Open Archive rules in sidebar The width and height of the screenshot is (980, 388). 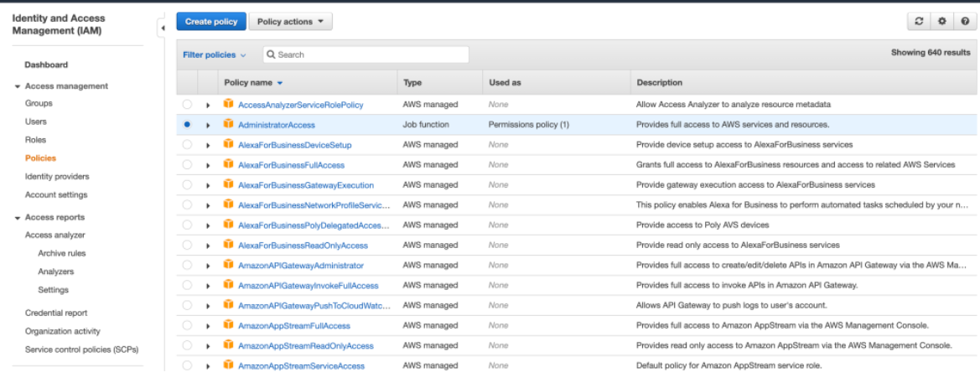point(62,253)
